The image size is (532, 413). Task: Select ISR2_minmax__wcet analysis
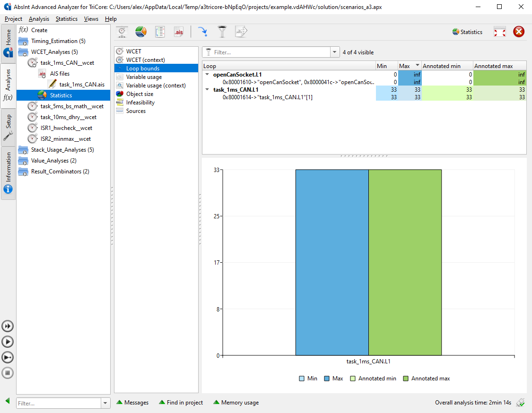coord(65,138)
